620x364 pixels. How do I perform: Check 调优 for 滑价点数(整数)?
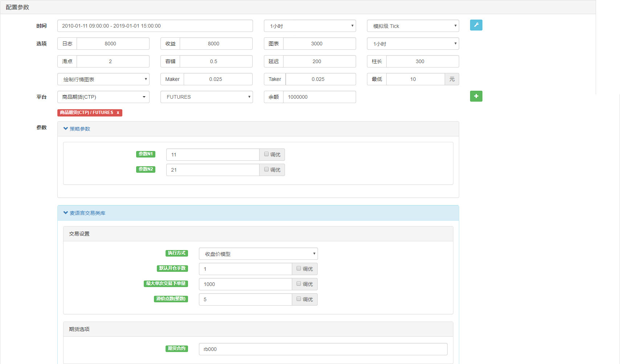(x=299, y=299)
